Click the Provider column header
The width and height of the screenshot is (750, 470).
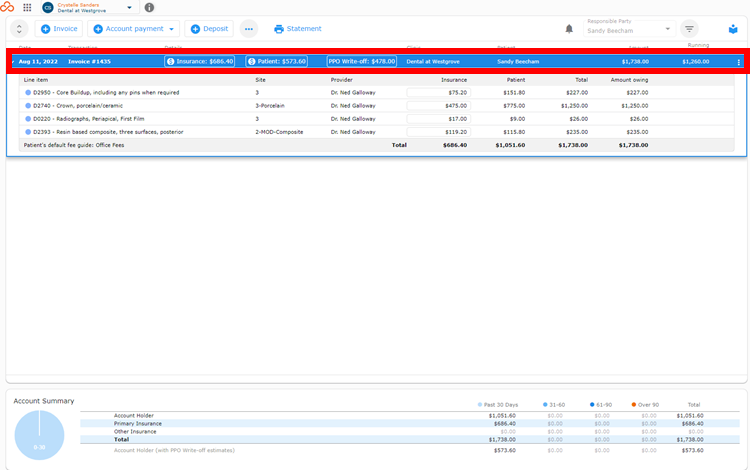(342, 80)
